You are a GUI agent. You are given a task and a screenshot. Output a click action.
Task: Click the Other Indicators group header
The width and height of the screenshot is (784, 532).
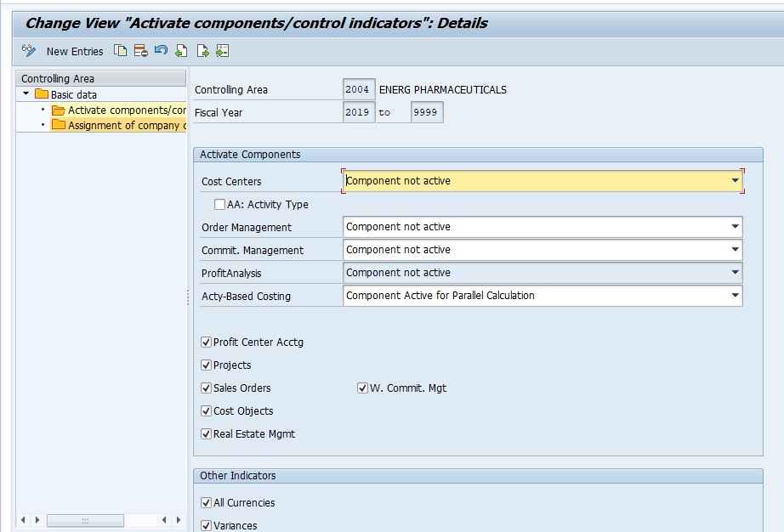coord(478,476)
